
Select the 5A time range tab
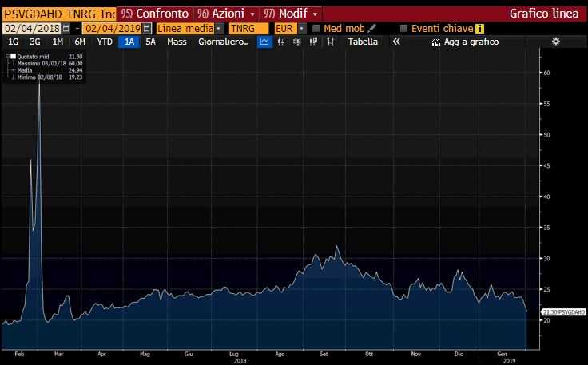point(150,42)
